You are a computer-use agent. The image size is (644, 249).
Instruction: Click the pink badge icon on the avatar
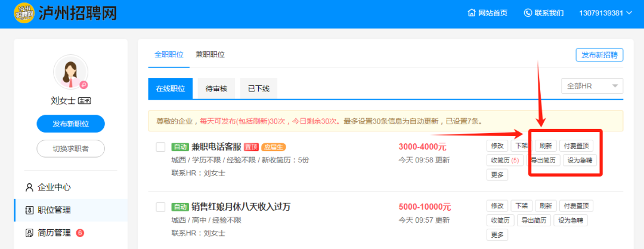(x=83, y=85)
